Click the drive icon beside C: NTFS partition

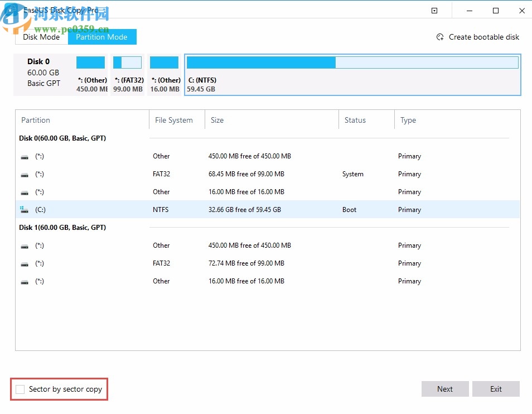(x=24, y=209)
